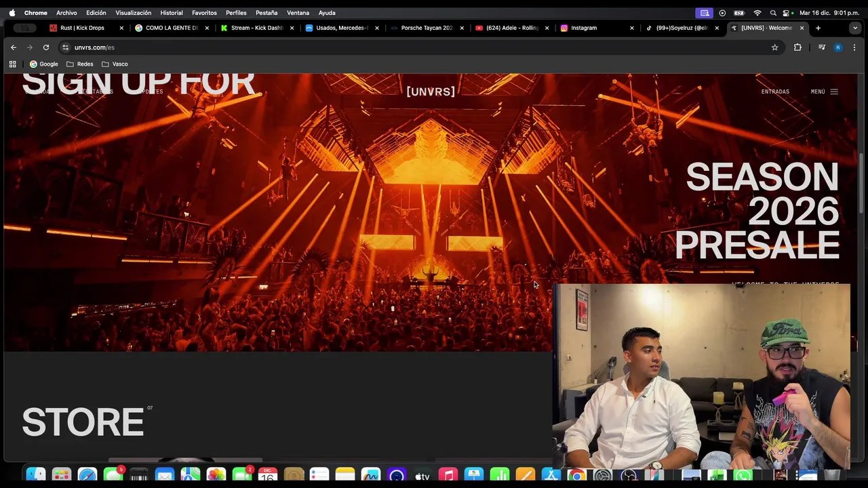Open the Ayuda menu

point(327,12)
